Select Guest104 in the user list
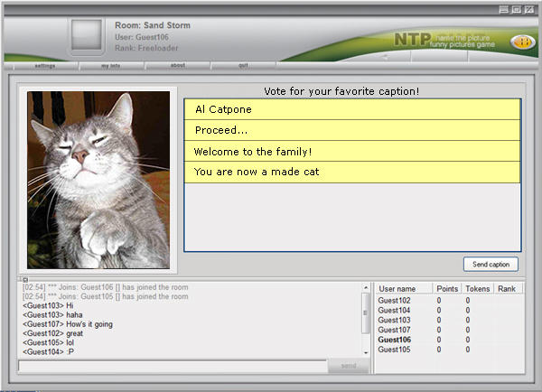The width and height of the screenshot is (542, 392). pyautogui.click(x=394, y=311)
